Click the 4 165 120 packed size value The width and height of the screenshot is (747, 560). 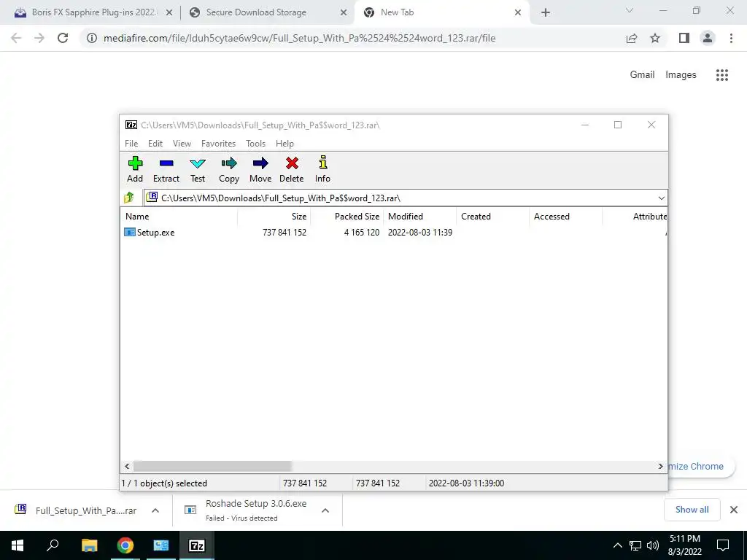[x=362, y=233]
